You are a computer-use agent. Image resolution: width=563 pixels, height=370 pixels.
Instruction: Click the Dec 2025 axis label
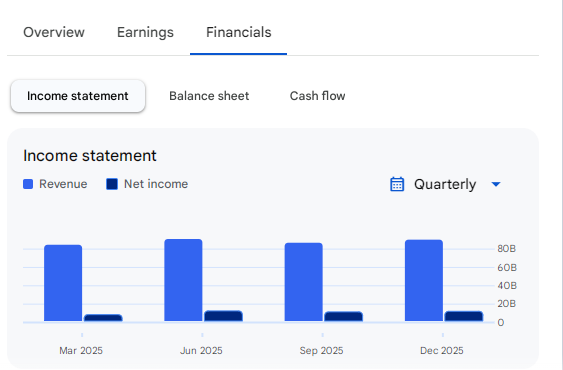click(x=442, y=351)
